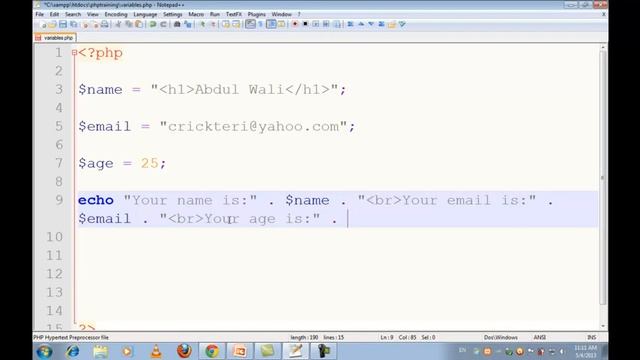The image size is (640, 360).
Task: Click the check-mark icon at toolbar end
Action: click(402, 24)
